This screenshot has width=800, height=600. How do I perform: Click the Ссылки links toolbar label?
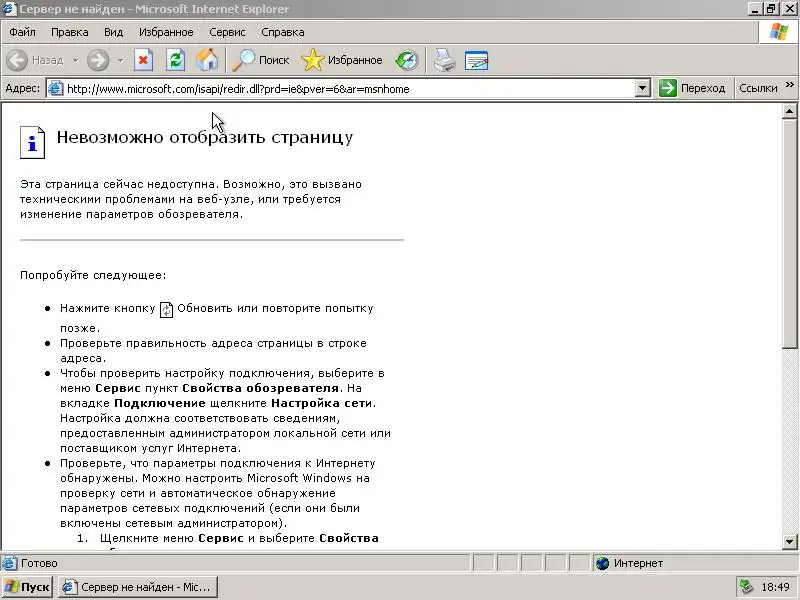[758, 88]
